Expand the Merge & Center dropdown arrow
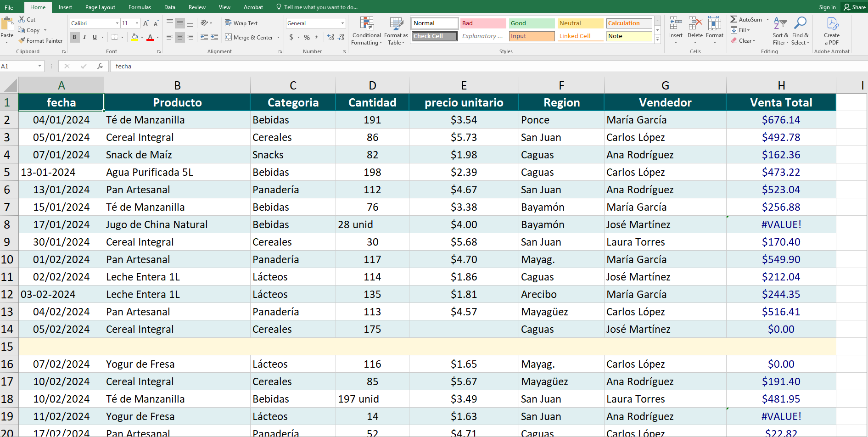868x437 pixels. click(x=279, y=38)
